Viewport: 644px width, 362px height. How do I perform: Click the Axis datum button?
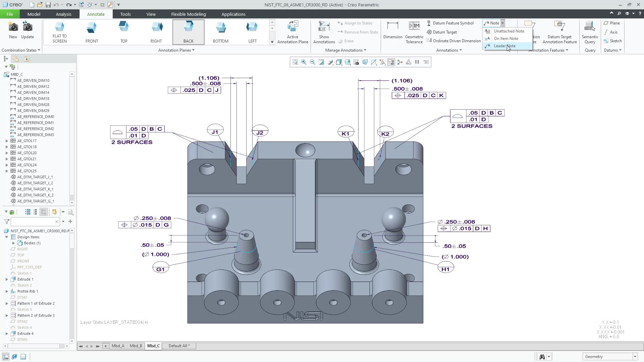(x=611, y=32)
